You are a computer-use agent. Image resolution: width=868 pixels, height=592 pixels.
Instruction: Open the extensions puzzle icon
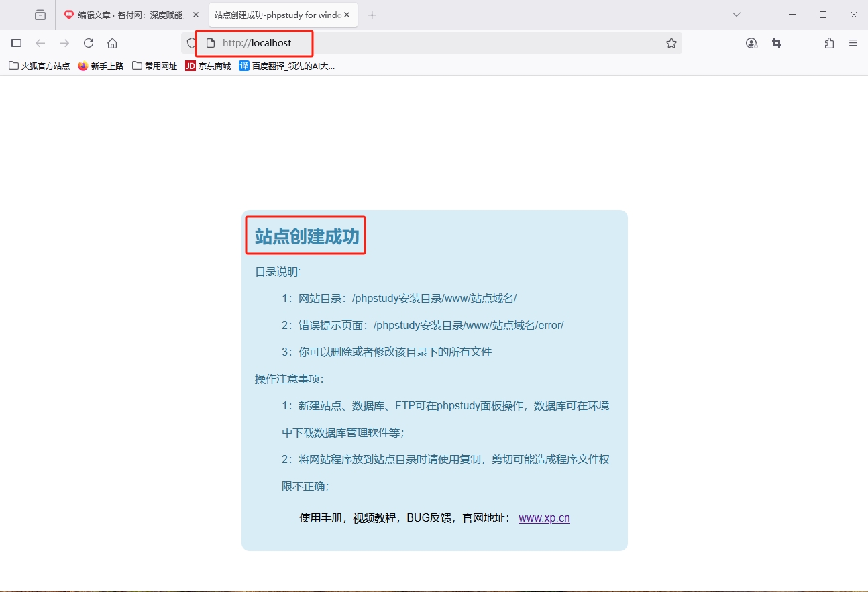click(829, 43)
